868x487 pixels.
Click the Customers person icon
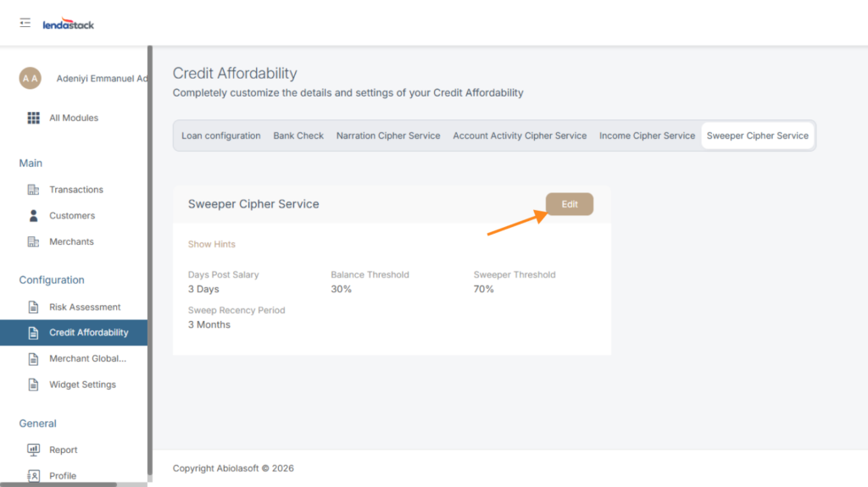coord(34,216)
